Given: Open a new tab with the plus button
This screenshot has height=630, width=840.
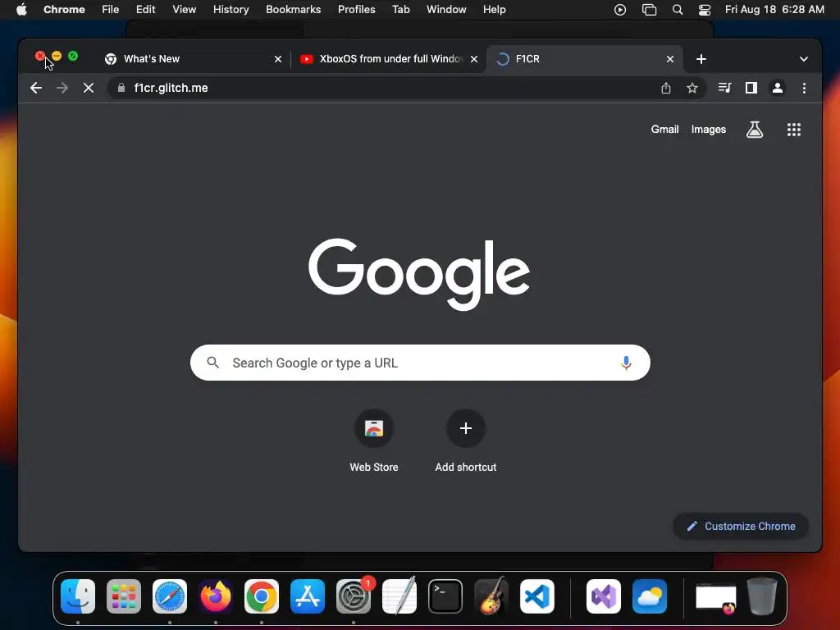Looking at the screenshot, I should point(701,59).
